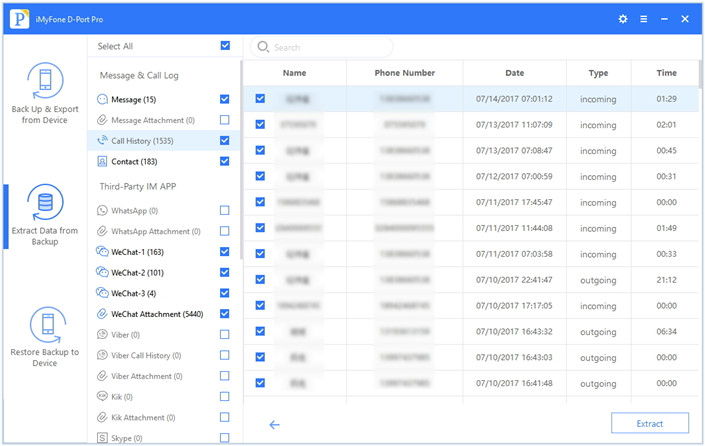
Task: Click the Contact card icon
Action: [x=103, y=161]
